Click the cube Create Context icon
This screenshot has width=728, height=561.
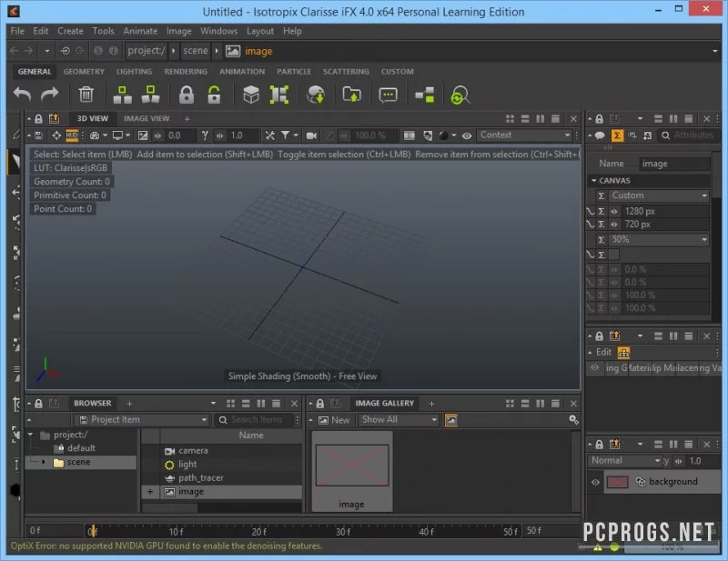pos(251,95)
